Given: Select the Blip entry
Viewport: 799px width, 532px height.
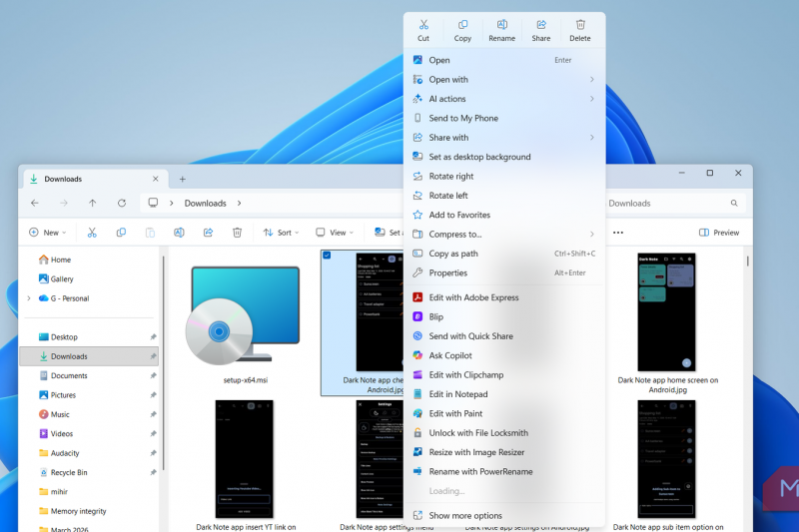Looking at the screenshot, I should 504,316.
